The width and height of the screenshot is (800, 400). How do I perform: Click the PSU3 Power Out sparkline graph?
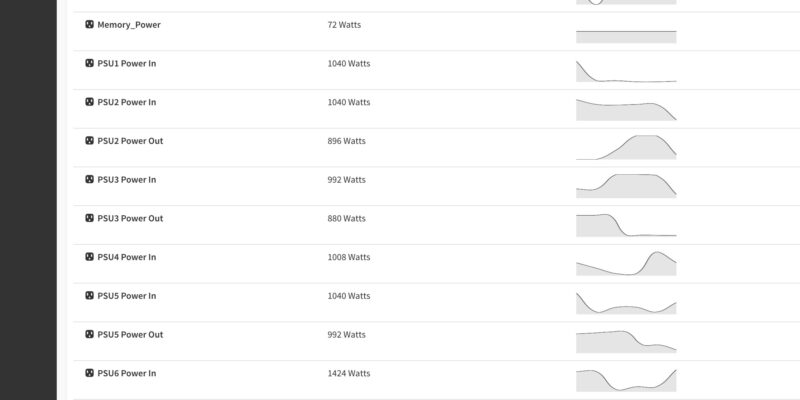[626, 225]
